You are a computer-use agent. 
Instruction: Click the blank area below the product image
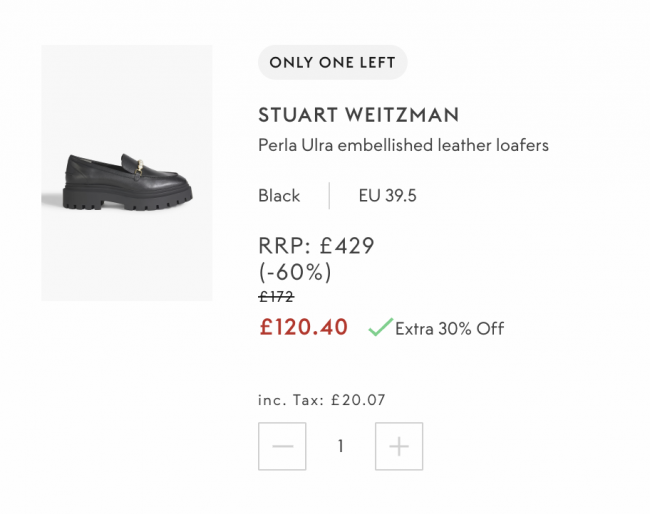pyautogui.click(x=127, y=394)
